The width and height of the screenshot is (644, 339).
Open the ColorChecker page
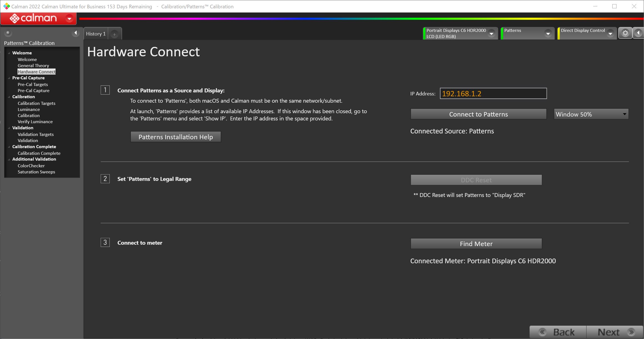pos(31,166)
